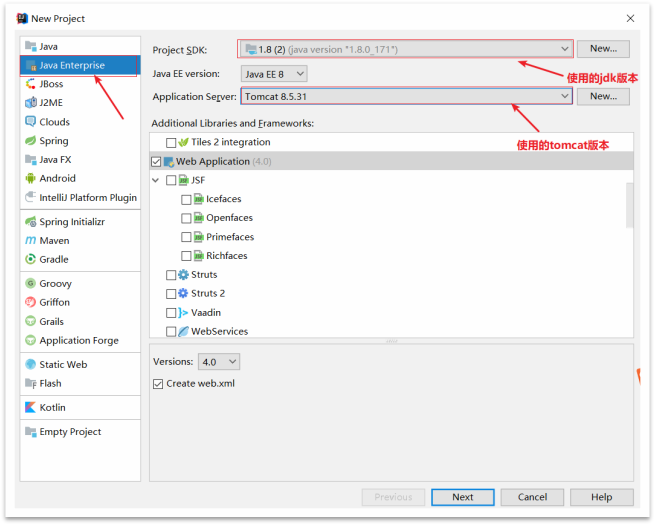This screenshot has width=655, height=524.
Task: Collapse the JSF tree node
Action: click(x=156, y=181)
